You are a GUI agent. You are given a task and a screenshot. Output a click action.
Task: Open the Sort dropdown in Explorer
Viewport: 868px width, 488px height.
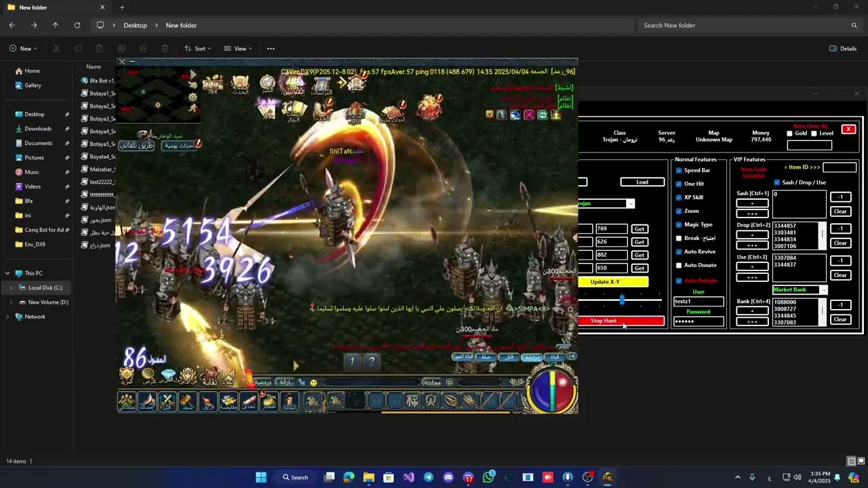(x=198, y=49)
